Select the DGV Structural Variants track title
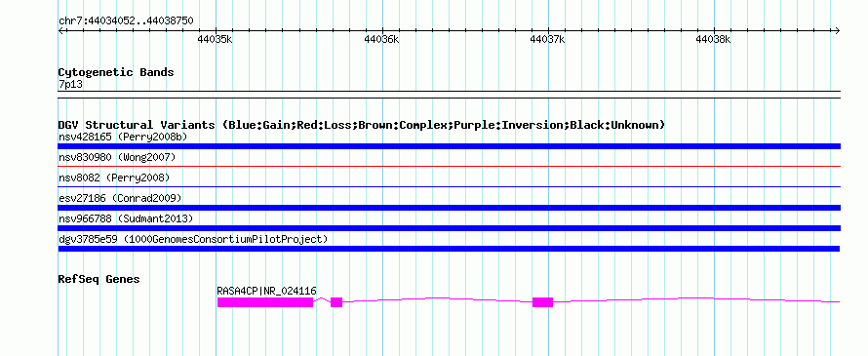Screen dimensions: 868x356 click(362, 125)
